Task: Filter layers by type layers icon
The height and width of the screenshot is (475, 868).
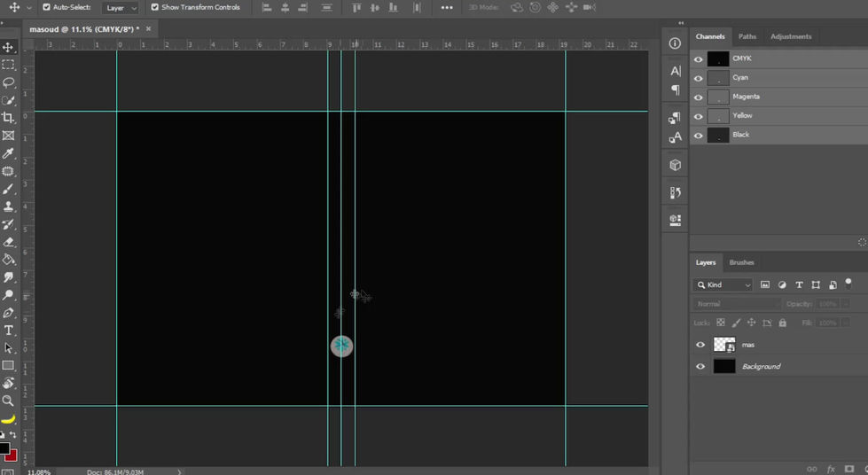Action: (799, 284)
